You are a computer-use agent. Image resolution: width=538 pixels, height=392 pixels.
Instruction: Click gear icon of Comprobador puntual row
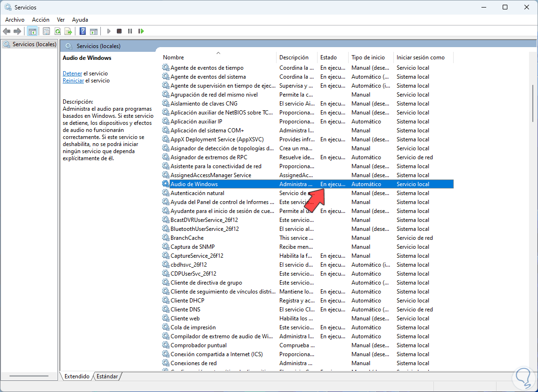(166, 345)
